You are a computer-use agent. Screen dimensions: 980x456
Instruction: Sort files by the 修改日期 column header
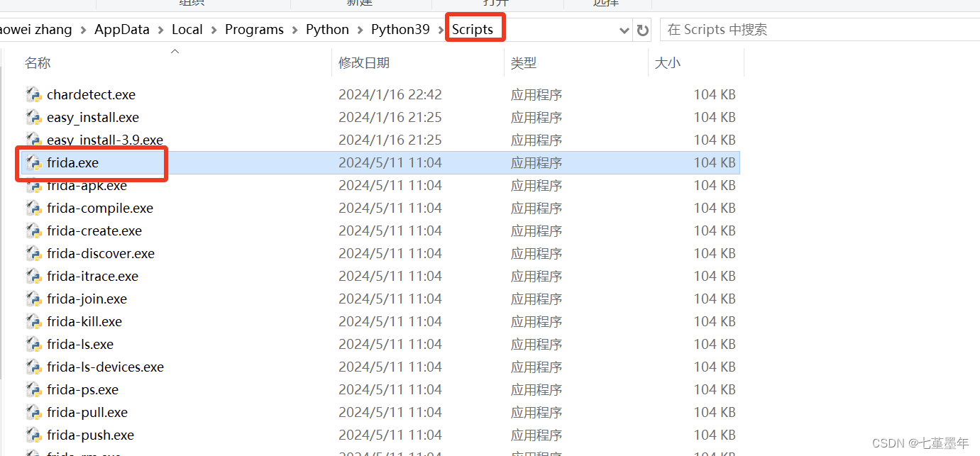point(364,63)
